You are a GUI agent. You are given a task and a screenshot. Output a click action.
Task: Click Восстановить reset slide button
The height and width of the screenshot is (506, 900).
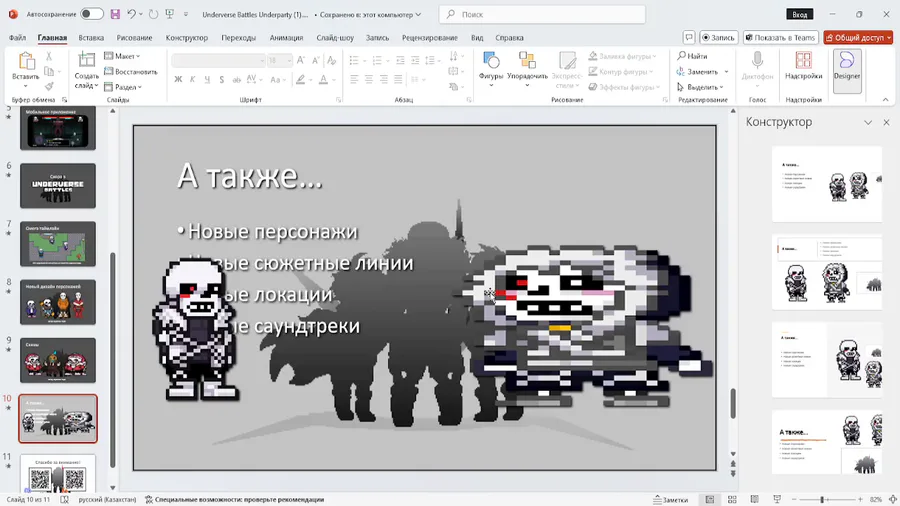point(131,72)
